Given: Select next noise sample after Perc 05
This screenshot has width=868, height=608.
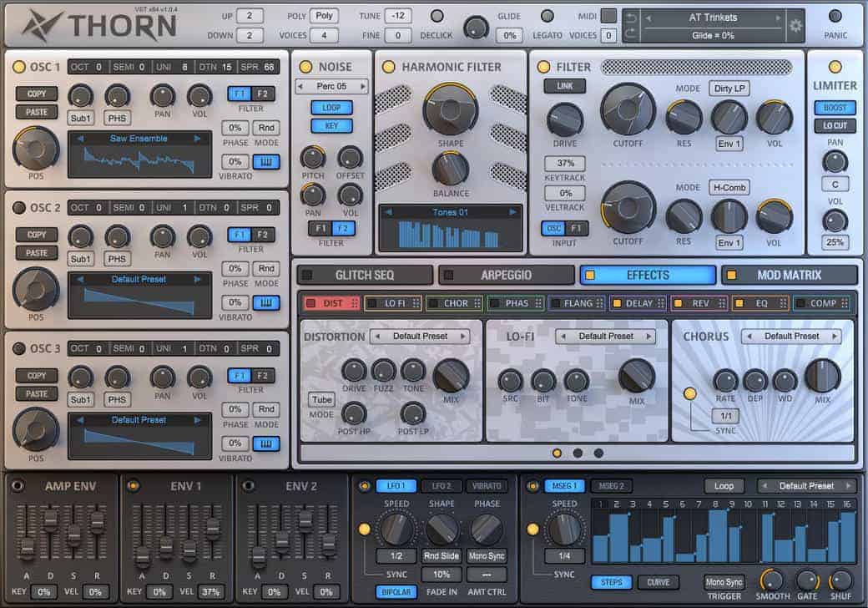Looking at the screenshot, I should click(362, 86).
